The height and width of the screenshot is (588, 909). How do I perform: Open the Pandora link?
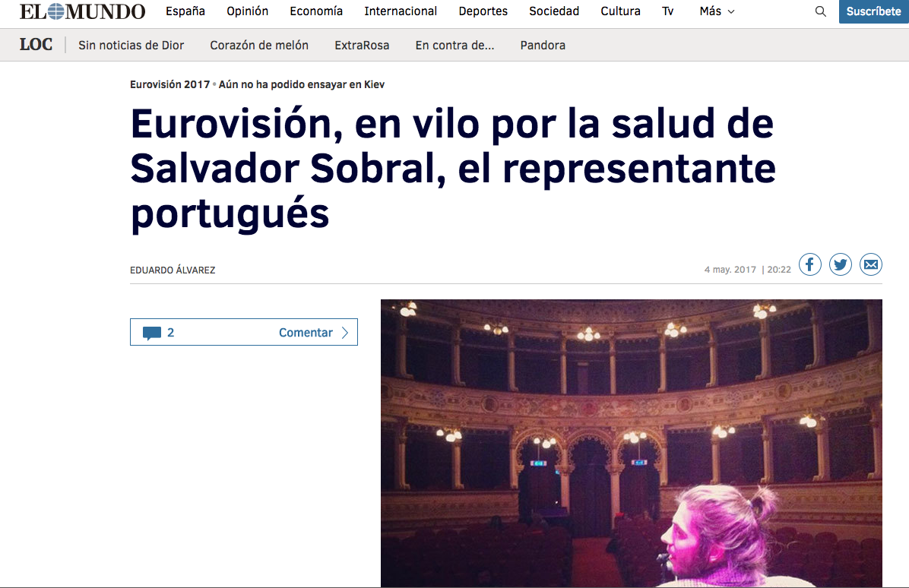[x=543, y=45]
